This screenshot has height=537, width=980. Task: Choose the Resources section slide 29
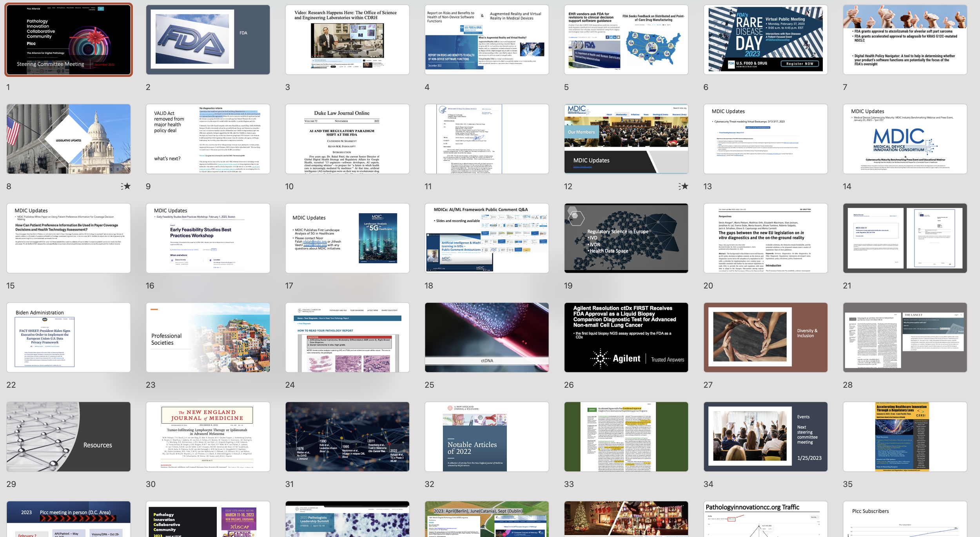click(x=69, y=437)
